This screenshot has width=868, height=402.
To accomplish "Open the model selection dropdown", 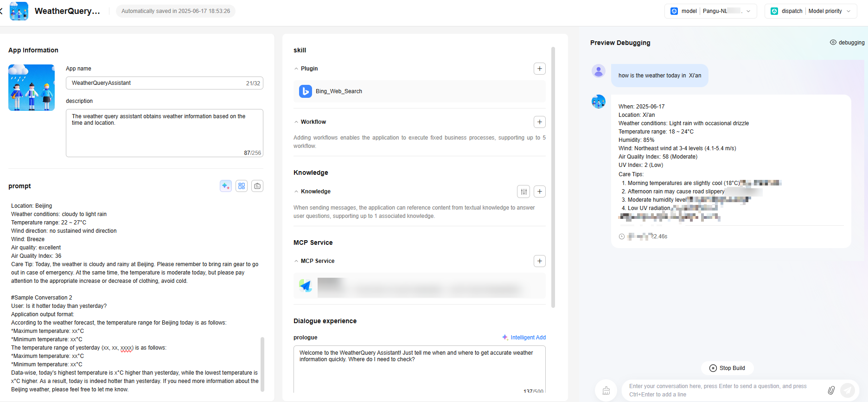I will (x=710, y=11).
